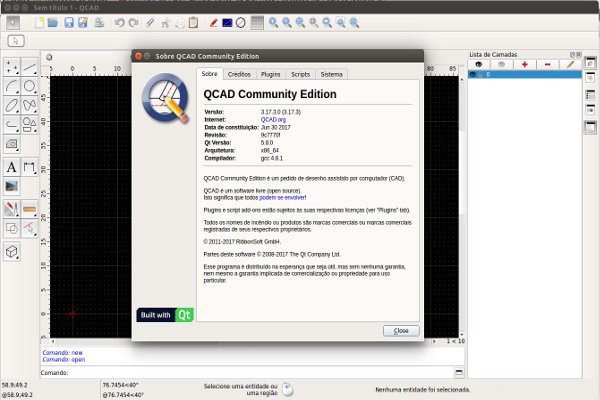Screen dimensions: 600x400
Task: Follow the QCAD.org link
Action: coord(273,120)
